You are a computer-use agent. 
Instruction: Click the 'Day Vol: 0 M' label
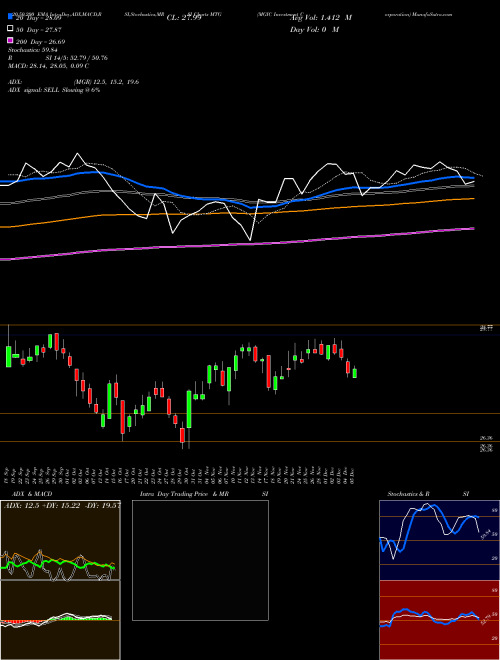coord(314,29)
